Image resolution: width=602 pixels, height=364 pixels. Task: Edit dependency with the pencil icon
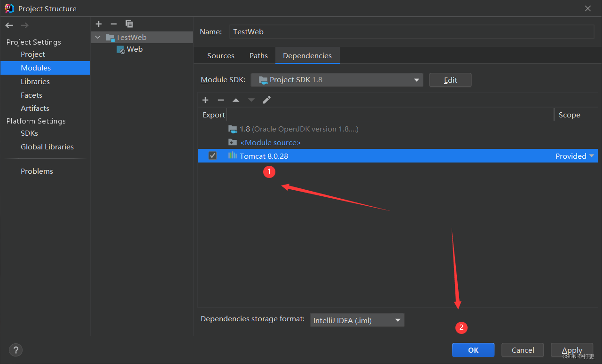coord(267,100)
